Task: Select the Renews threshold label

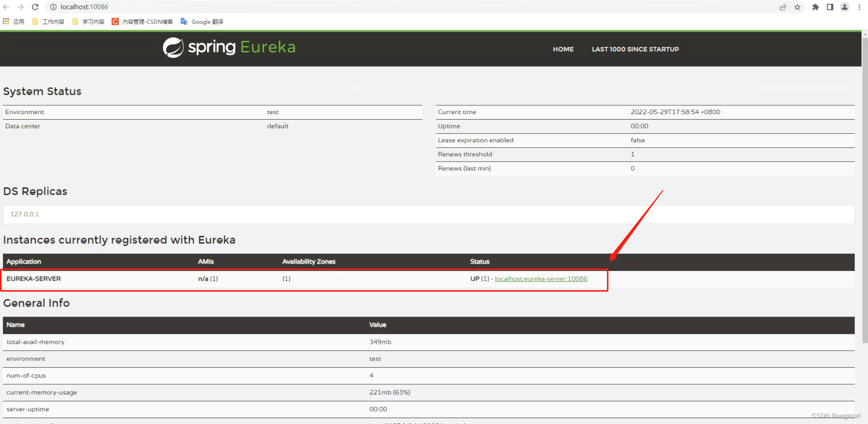Action: [465, 154]
